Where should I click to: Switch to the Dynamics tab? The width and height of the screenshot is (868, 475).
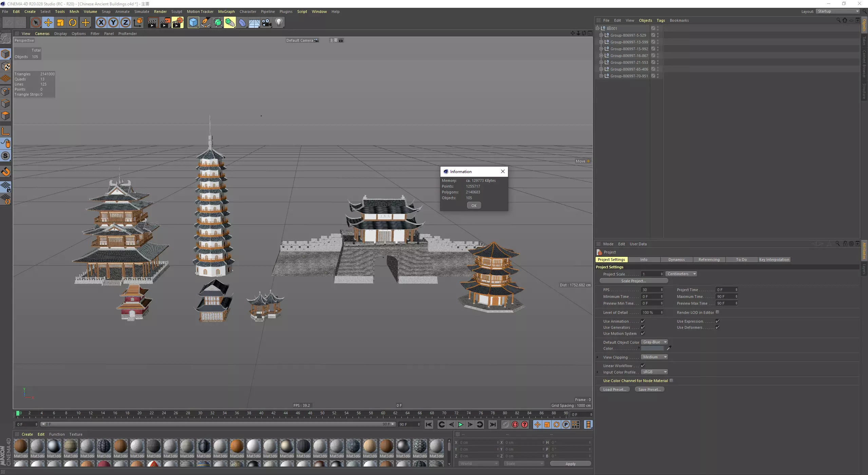pos(676,260)
